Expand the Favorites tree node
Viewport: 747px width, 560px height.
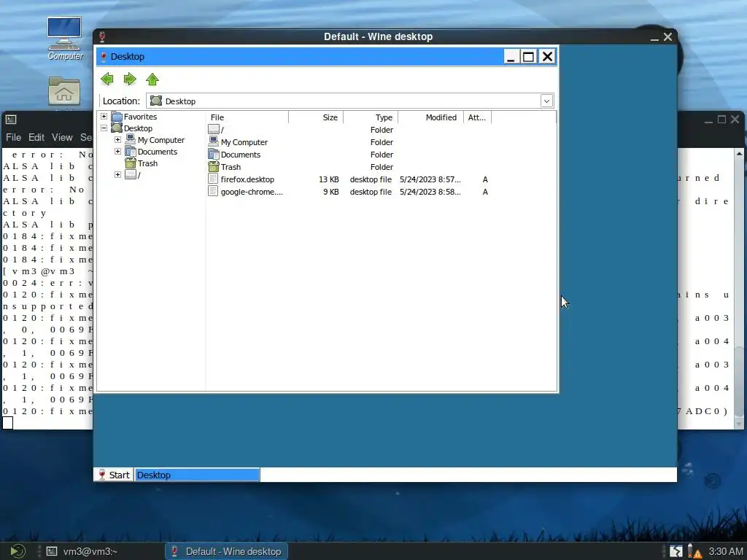(104, 116)
